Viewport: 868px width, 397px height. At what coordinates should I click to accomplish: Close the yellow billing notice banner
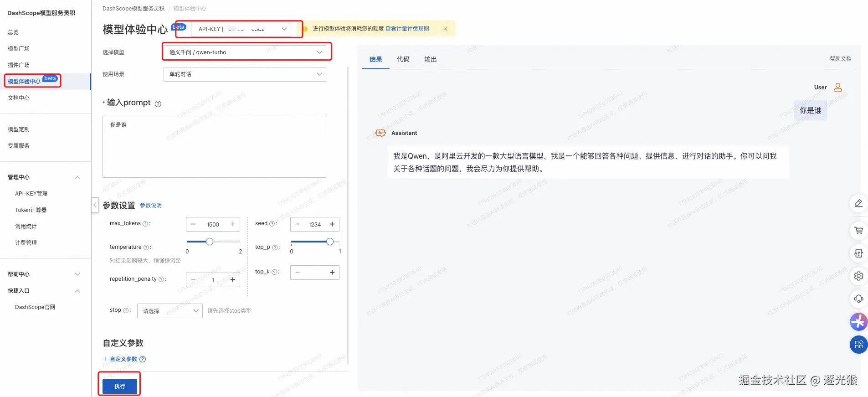[x=445, y=29]
